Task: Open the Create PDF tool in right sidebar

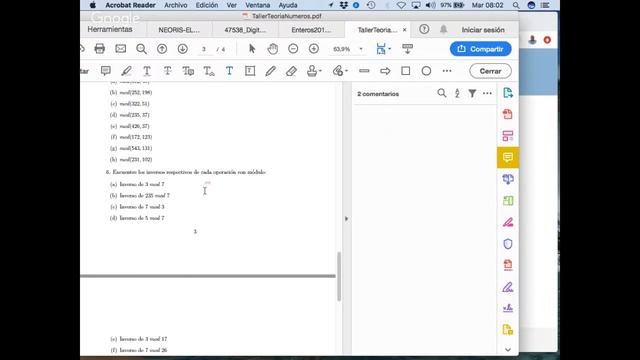Action: [508, 114]
